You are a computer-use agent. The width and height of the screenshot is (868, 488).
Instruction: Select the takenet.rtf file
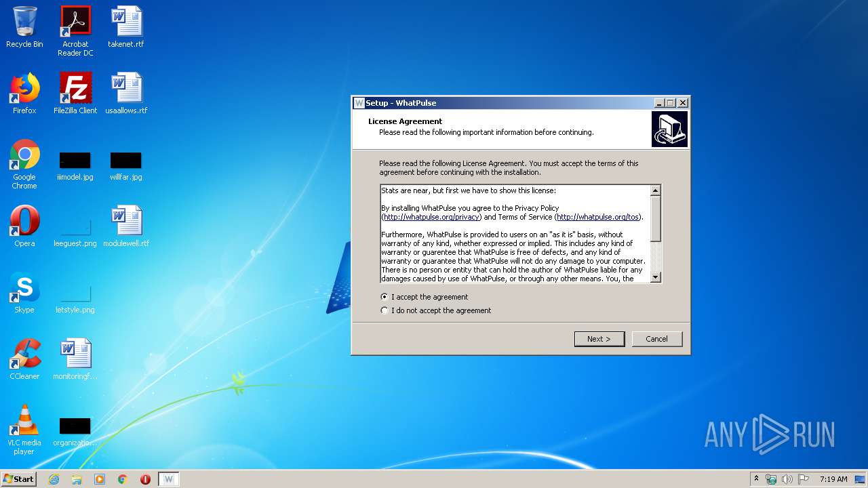126,27
